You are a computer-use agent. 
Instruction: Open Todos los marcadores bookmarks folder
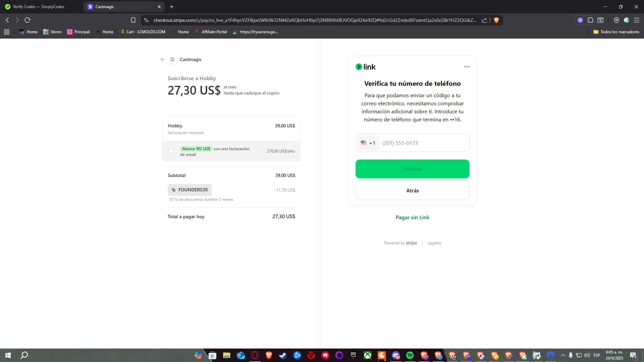pyautogui.click(x=616, y=32)
